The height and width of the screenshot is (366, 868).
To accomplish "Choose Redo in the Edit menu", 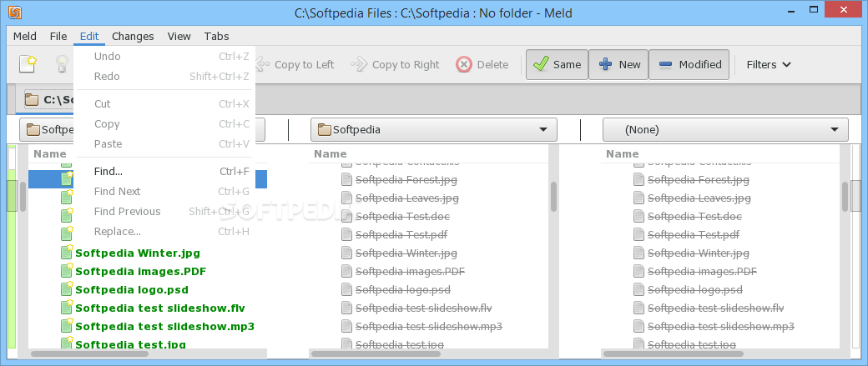I will (x=164, y=77).
